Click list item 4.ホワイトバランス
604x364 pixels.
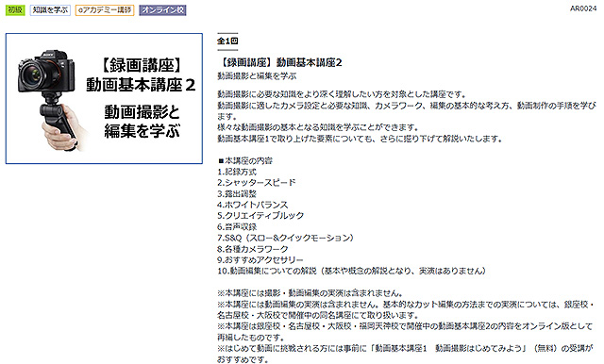(252, 205)
